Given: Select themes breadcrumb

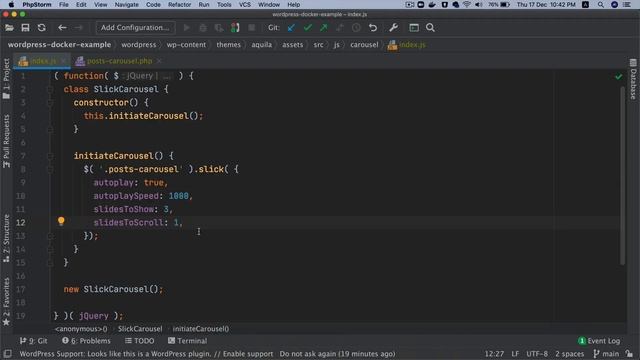Looking at the screenshot, I should (228, 45).
